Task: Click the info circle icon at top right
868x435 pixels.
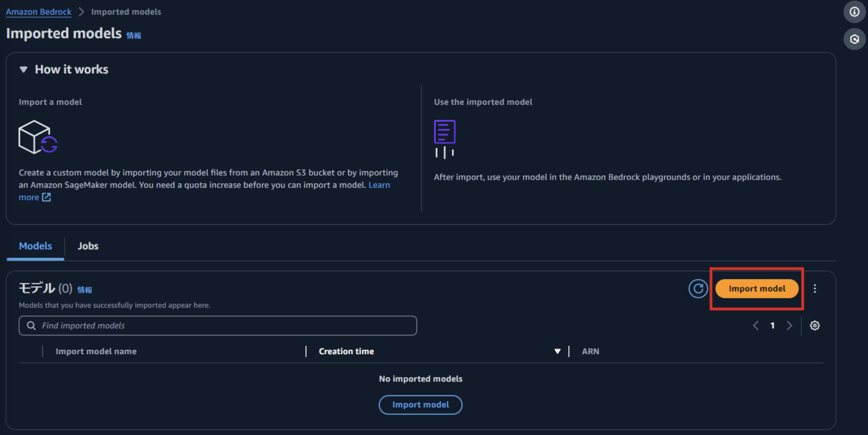Action: (x=854, y=12)
